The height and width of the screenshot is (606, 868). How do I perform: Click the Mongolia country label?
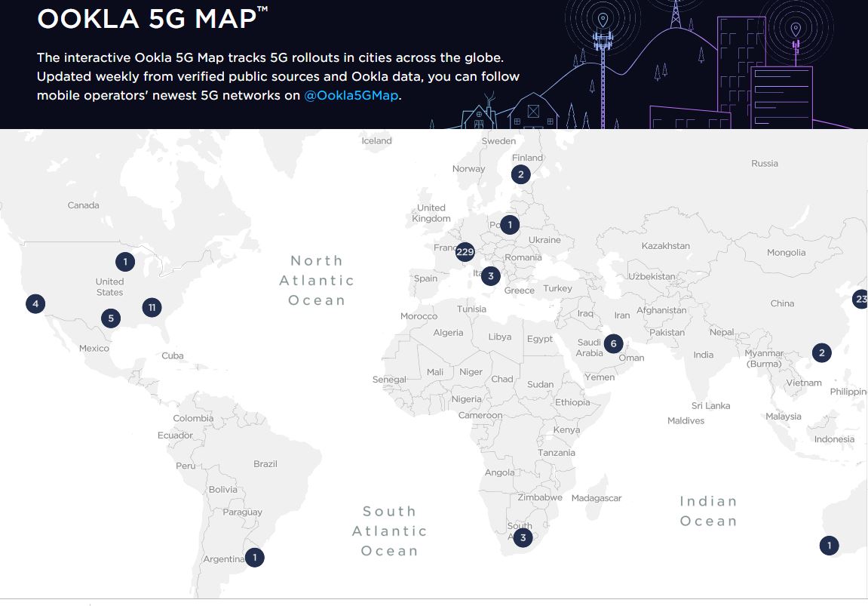(x=786, y=253)
